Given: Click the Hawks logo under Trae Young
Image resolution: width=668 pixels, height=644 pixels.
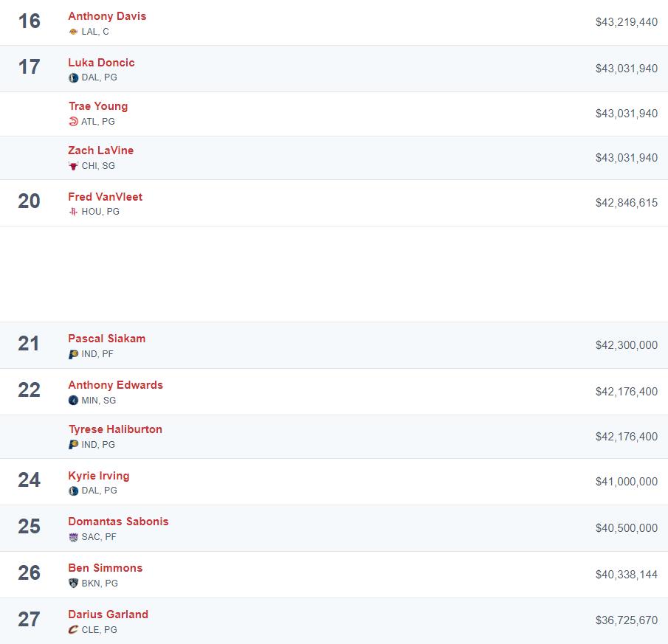Looking at the screenshot, I should (x=73, y=122).
